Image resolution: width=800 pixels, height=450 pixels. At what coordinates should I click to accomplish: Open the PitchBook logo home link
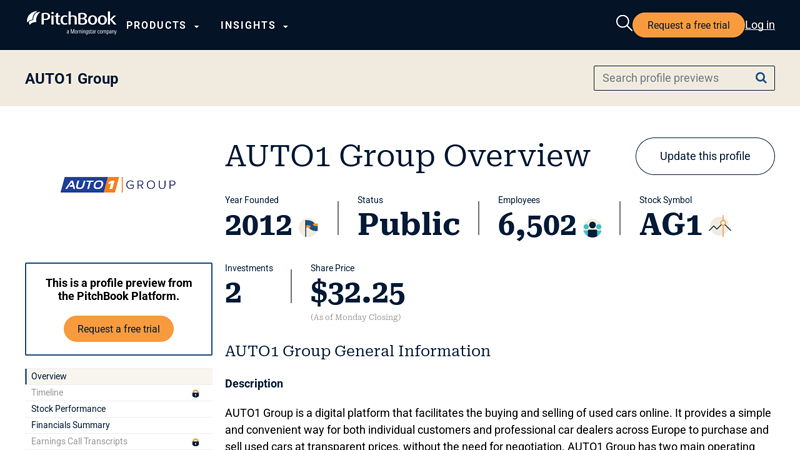(71, 22)
